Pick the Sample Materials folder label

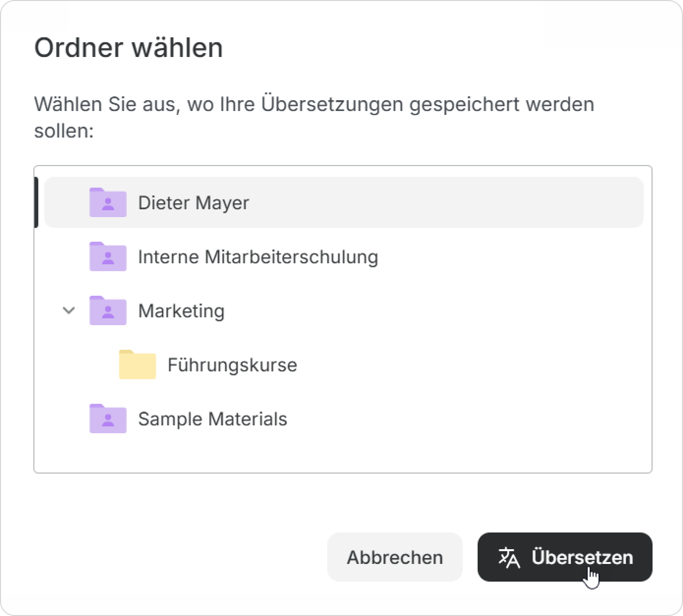click(212, 419)
